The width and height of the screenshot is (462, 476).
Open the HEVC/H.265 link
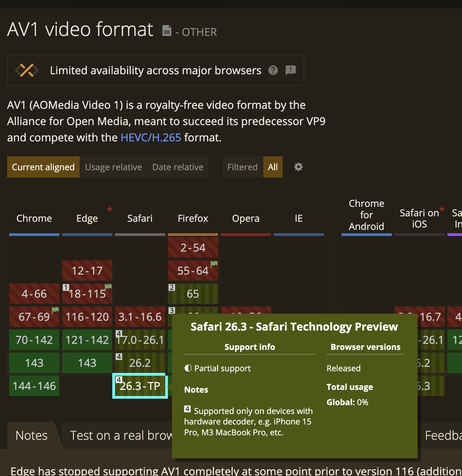click(x=151, y=137)
